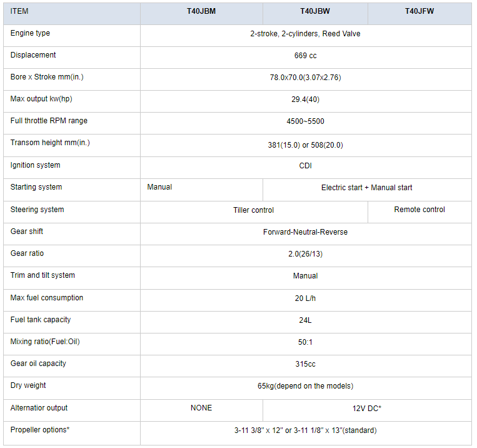The height and width of the screenshot is (448, 477).
Task: Click the 12V DC* alternator output cell
Action: tap(367, 410)
